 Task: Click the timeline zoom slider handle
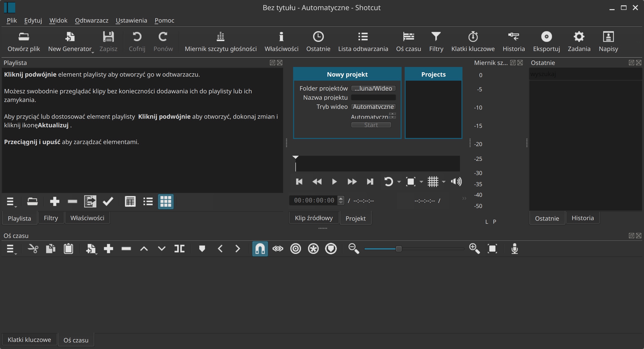click(x=399, y=249)
